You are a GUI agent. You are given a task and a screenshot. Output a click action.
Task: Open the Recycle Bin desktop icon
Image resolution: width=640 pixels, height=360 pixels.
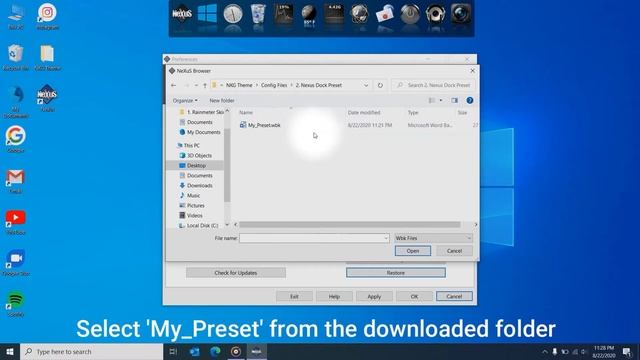pyautogui.click(x=16, y=57)
